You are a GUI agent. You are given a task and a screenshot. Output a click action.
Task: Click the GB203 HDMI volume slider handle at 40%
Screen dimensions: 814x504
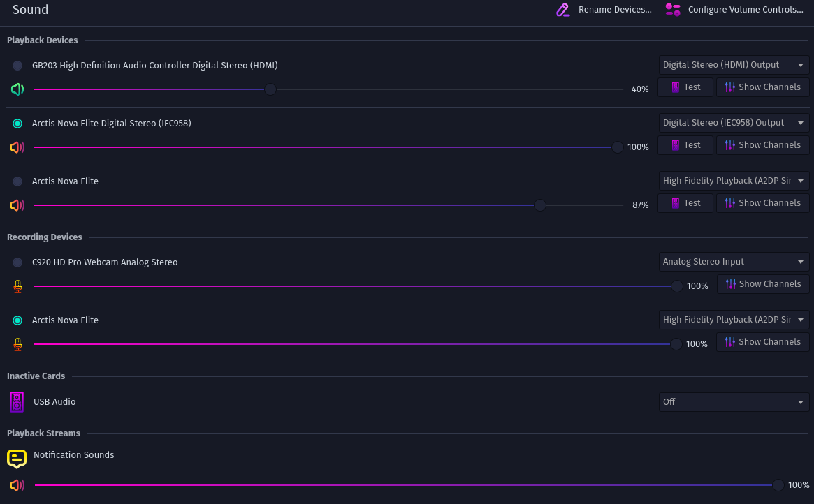tap(270, 89)
